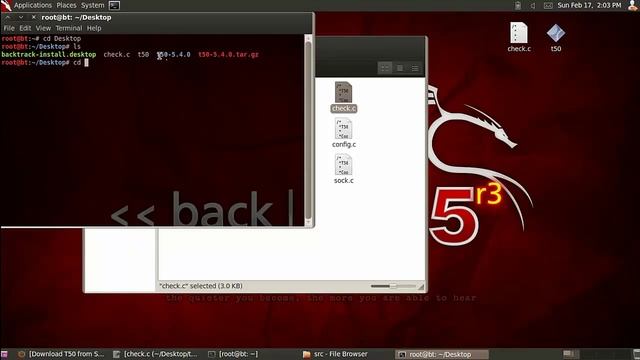The image size is (640, 360).
Task: Click terminal scrollbar up arrow
Action: pyautogui.click(x=308, y=39)
